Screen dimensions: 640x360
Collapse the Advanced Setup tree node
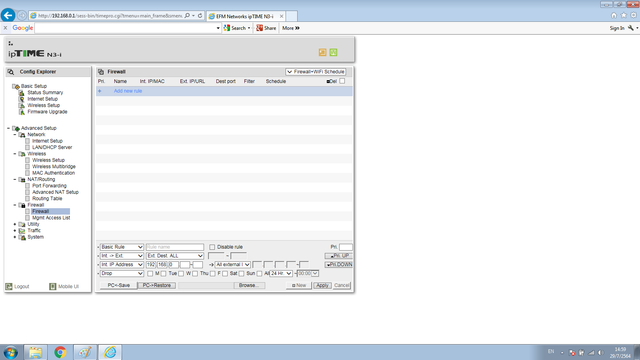pos(9,128)
